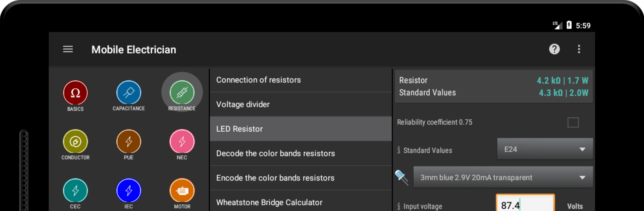Open the Capacitance category
This screenshot has height=211, width=644.
[128, 93]
